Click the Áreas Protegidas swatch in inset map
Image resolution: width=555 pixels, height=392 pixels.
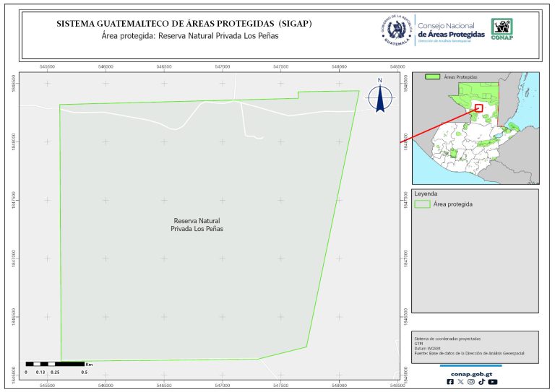433,76
